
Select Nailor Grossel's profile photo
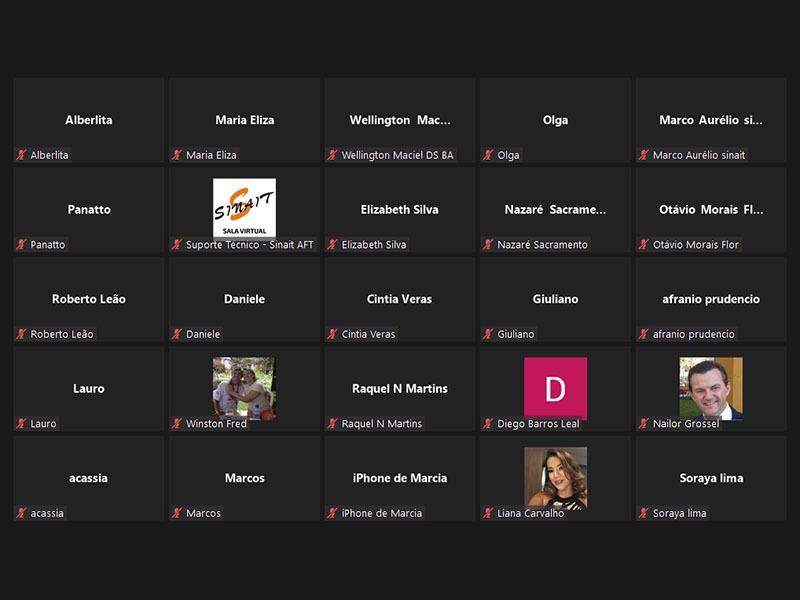click(711, 388)
